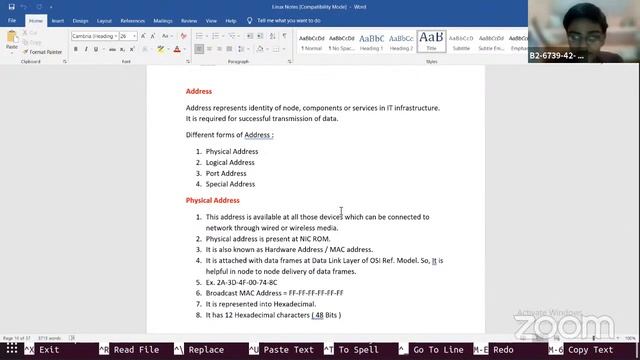Image resolution: width=640 pixels, height=360 pixels.
Task: Switch to the Design tab
Action: pyautogui.click(x=80, y=21)
